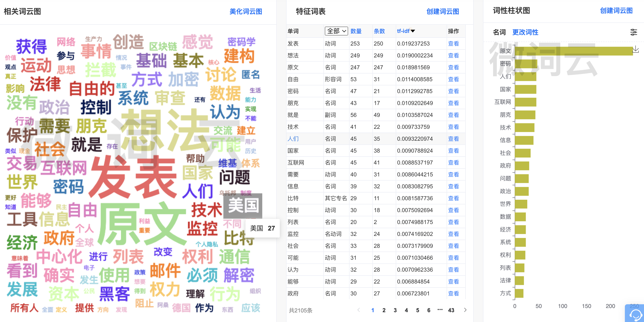Open the 全部 part-of-speech filter dropdown
The width and height of the screenshot is (644, 322).
click(x=336, y=31)
